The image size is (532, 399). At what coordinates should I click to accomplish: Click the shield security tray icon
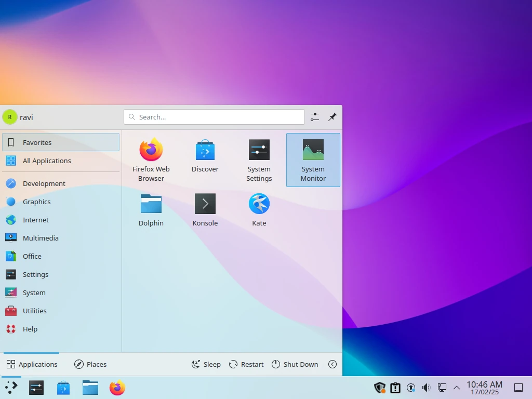click(x=380, y=388)
